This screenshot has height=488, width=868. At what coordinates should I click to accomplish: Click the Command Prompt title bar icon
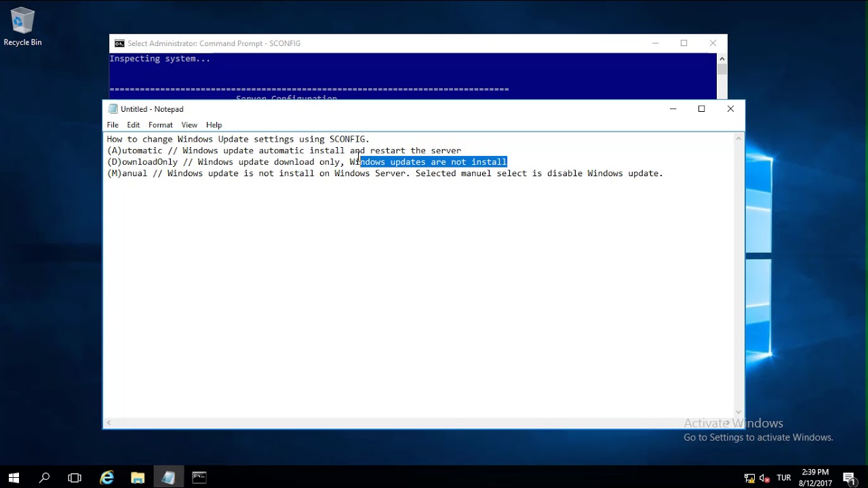tap(119, 43)
